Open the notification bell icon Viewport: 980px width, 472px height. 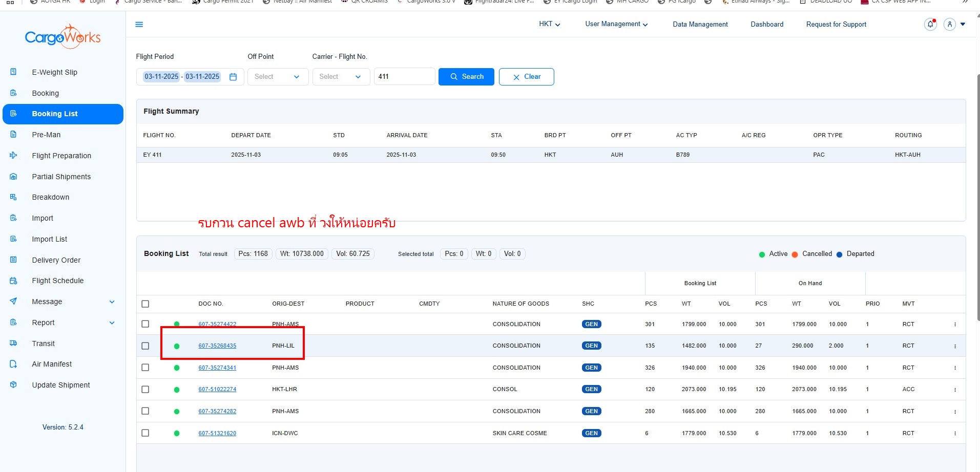tap(930, 24)
